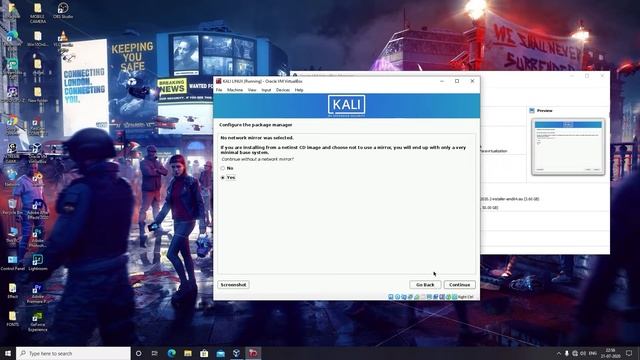Click the ENG language indicator
The image size is (640, 360).
tap(593, 353)
